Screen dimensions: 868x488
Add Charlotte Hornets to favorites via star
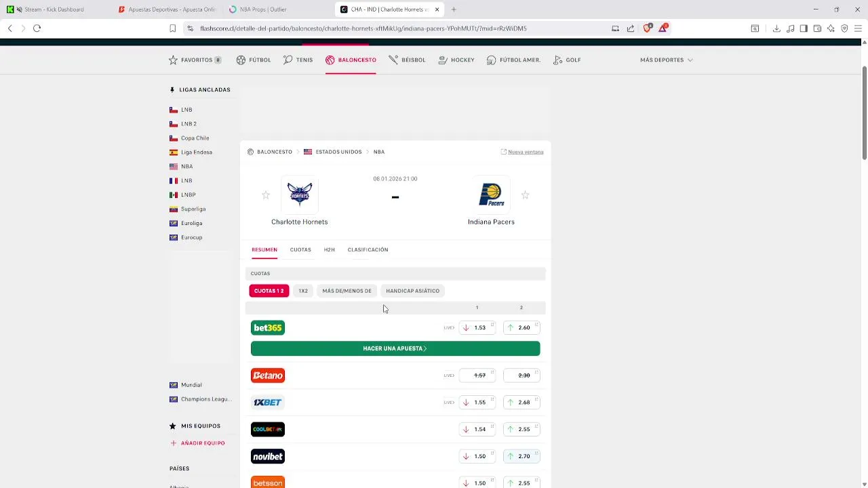266,195
